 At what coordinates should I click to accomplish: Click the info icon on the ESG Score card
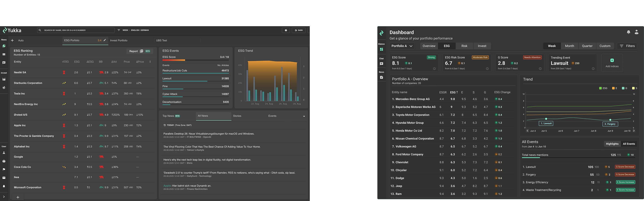tap(434, 69)
